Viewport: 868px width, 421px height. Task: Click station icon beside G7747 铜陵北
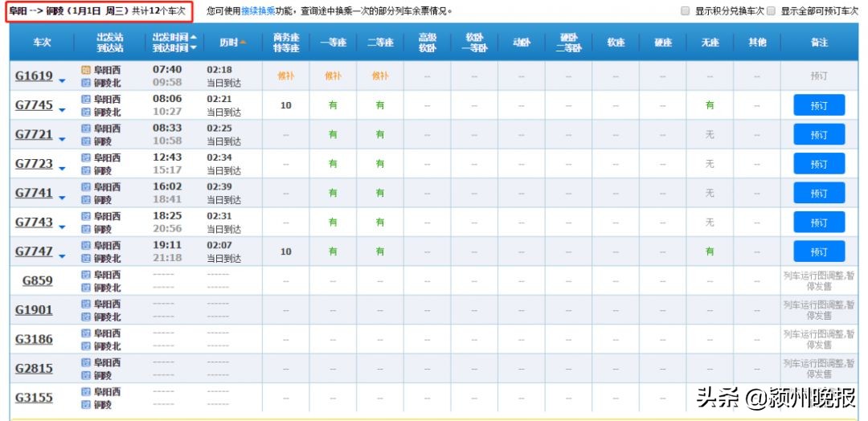[x=86, y=259]
